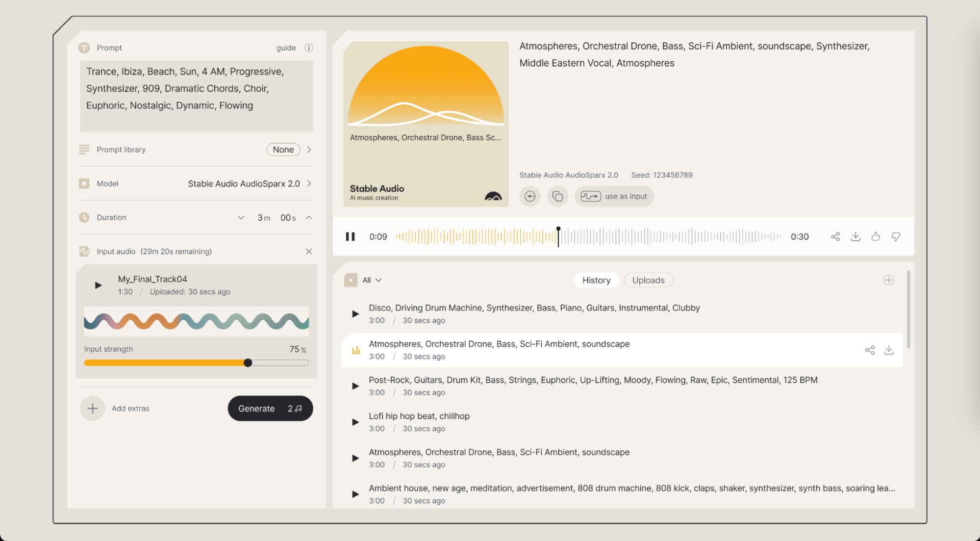Click the circular arrow icon near seed
980x541 pixels.
[x=530, y=196]
